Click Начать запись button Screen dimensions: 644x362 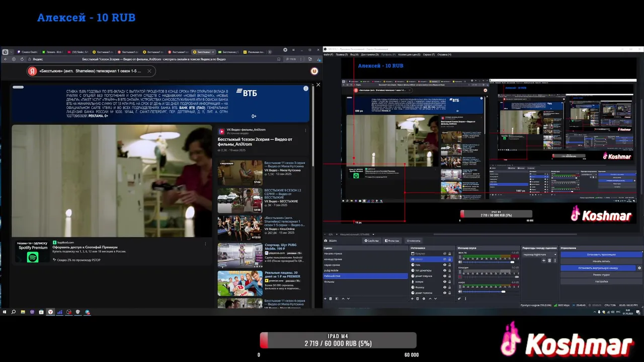pyautogui.click(x=601, y=261)
